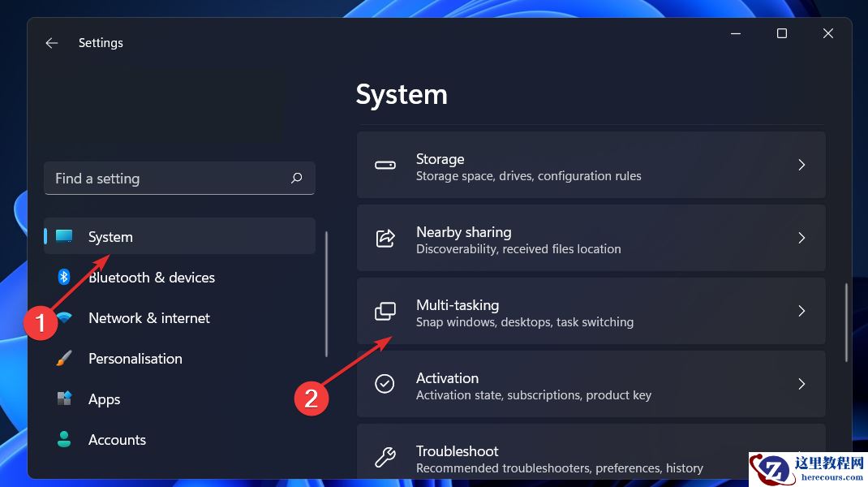Open Multi-tasking via its chevron
868x487 pixels.
801,311
